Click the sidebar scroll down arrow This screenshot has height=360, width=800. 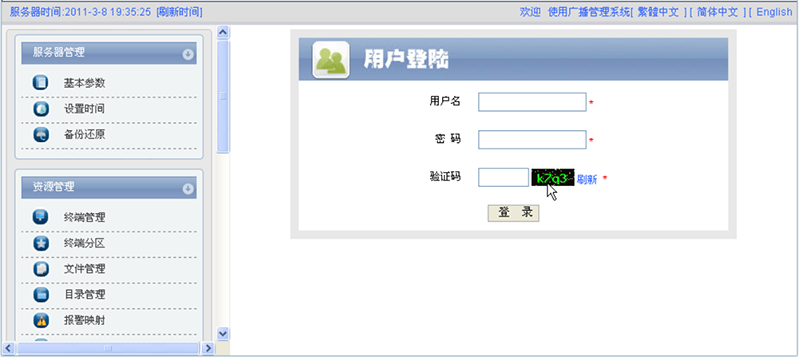[223, 333]
